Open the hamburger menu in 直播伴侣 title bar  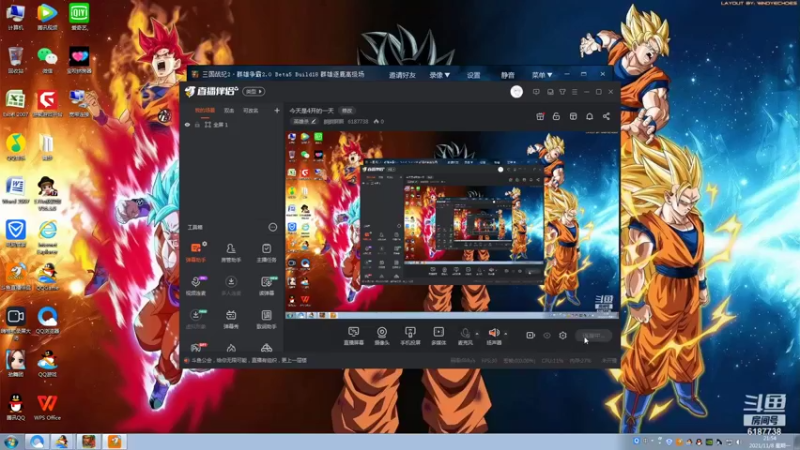[x=574, y=92]
